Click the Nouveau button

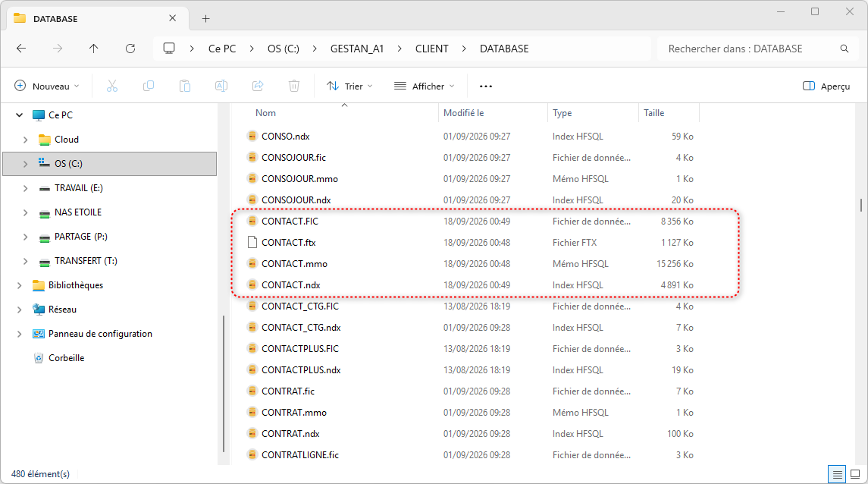[46, 86]
